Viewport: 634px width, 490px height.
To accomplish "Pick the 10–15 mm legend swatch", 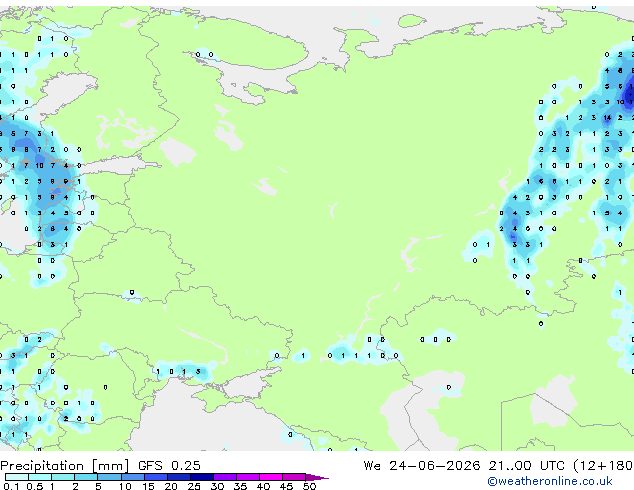I will point(132,477).
